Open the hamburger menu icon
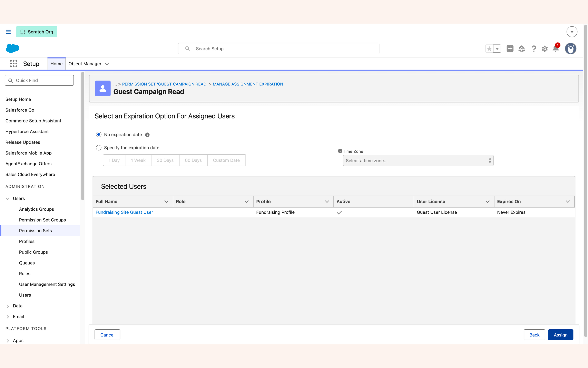Image resolution: width=588 pixels, height=368 pixels. tap(8, 32)
